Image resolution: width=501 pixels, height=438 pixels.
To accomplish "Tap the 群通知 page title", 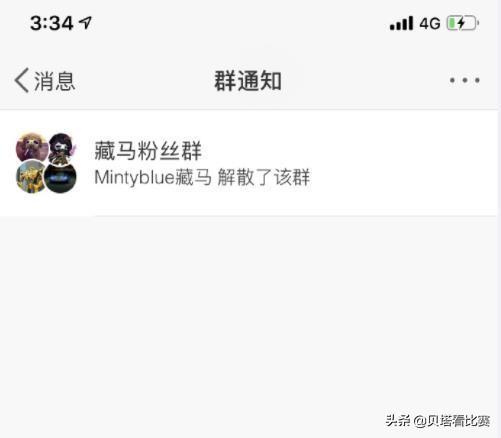I will click(x=248, y=81).
